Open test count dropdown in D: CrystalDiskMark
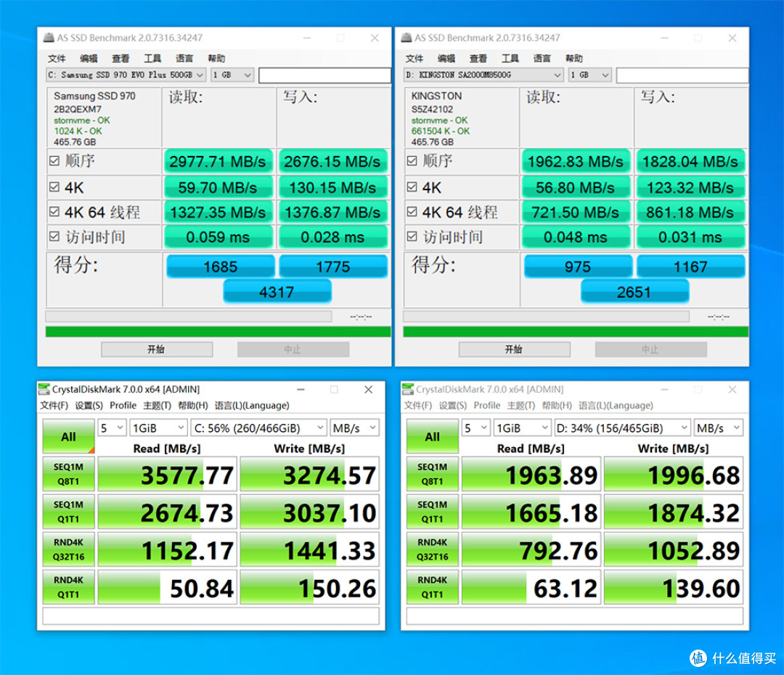The image size is (784, 675). (476, 428)
